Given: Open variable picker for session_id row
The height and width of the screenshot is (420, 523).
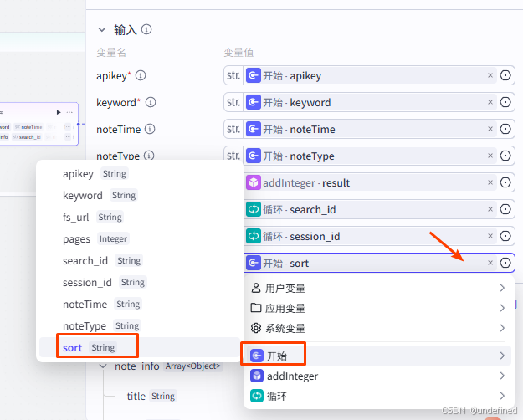Looking at the screenshot, I should 505,236.
